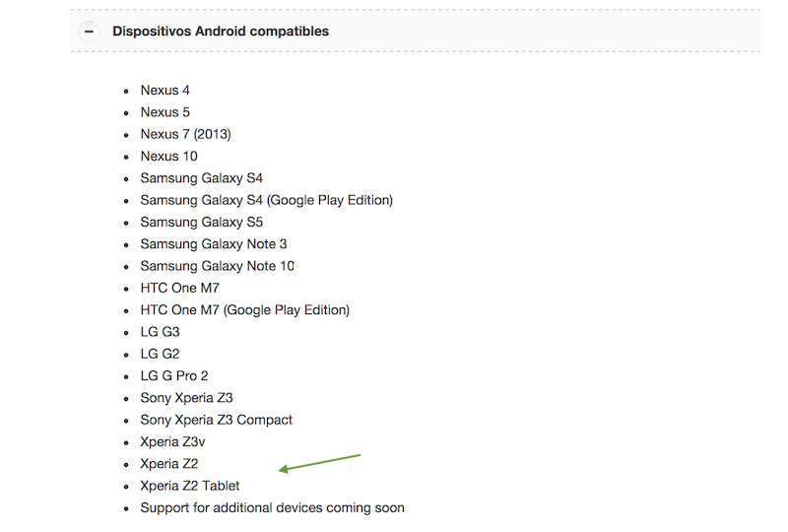Select the Xperia Z2 list item
This screenshot has height=532, width=788.
169,463
